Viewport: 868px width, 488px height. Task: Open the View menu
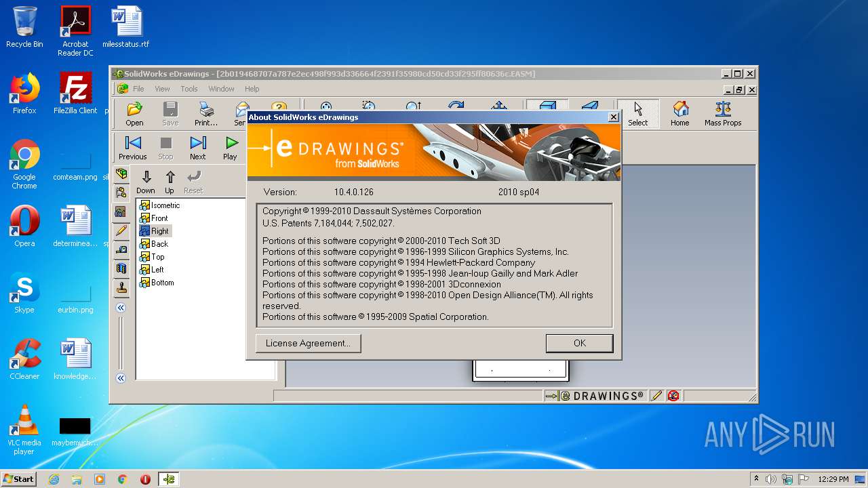pos(162,89)
